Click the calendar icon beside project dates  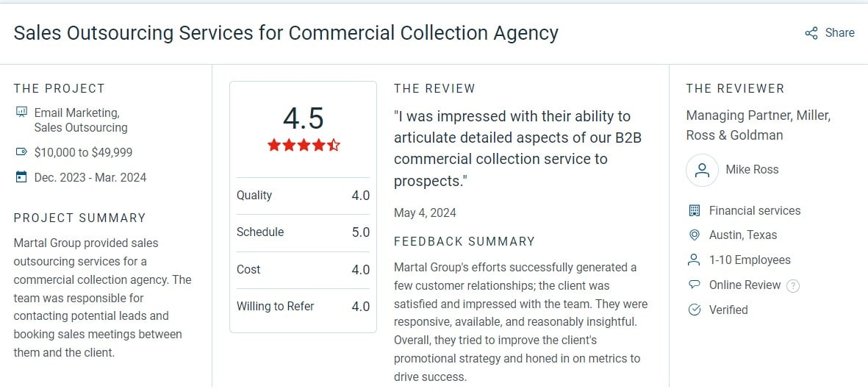tap(21, 177)
